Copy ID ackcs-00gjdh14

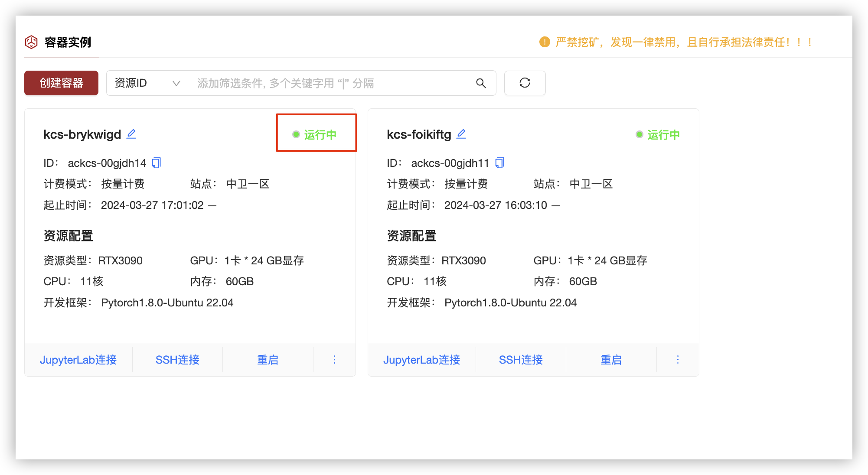click(x=157, y=163)
